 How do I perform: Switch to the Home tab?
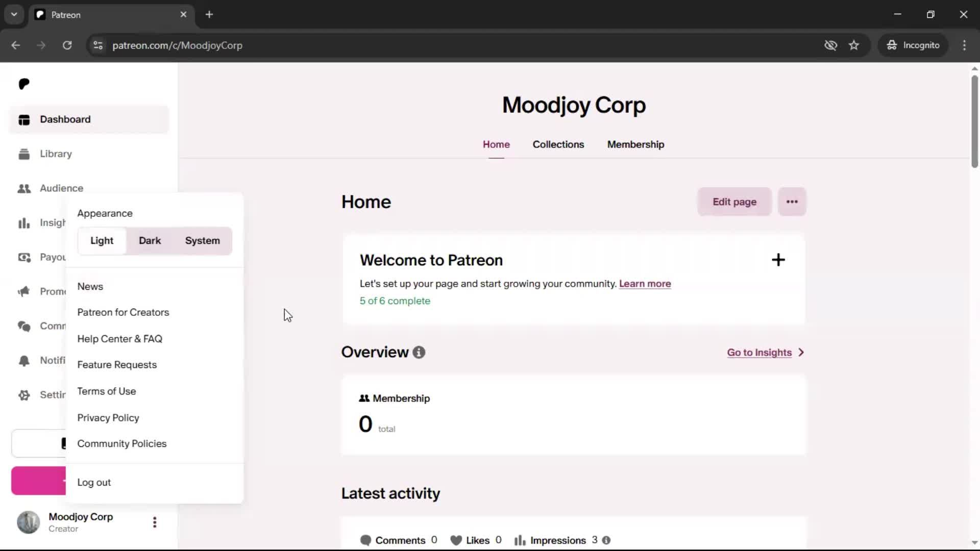point(496,145)
